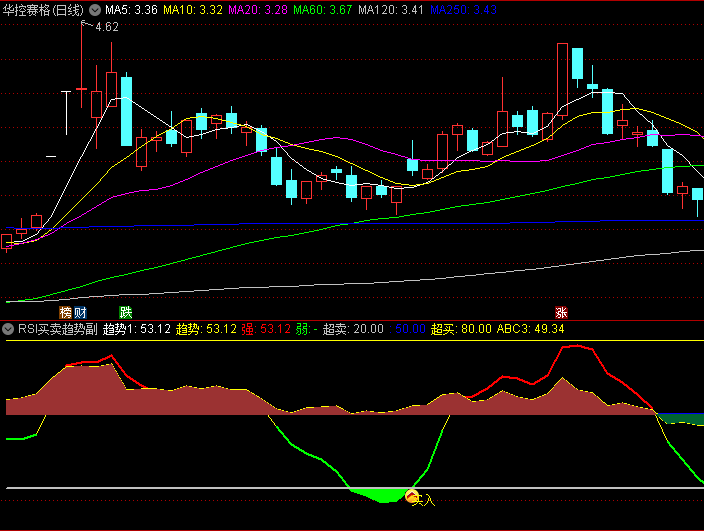Click the MA20: 3.28 label
This screenshot has width=704, height=531.
pyautogui.click(x=258, y=10)
